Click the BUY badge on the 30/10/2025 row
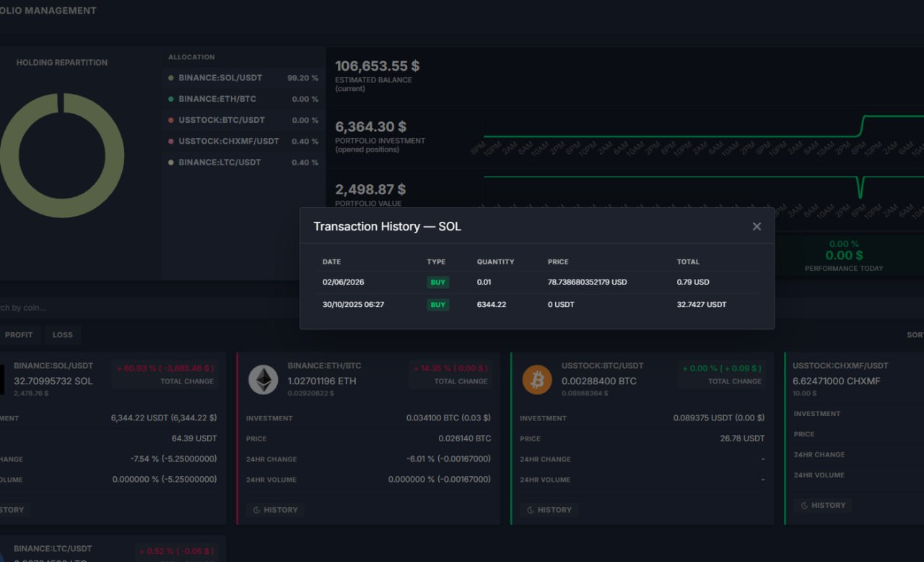 tap(438, 305)
